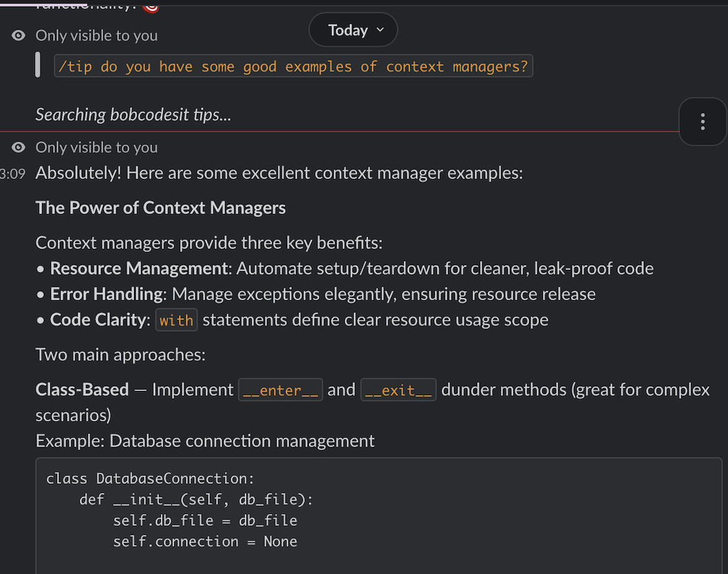Click the 'Two main approaches:' line
This screenshot has height=574, width=728.
pos(120,354)
